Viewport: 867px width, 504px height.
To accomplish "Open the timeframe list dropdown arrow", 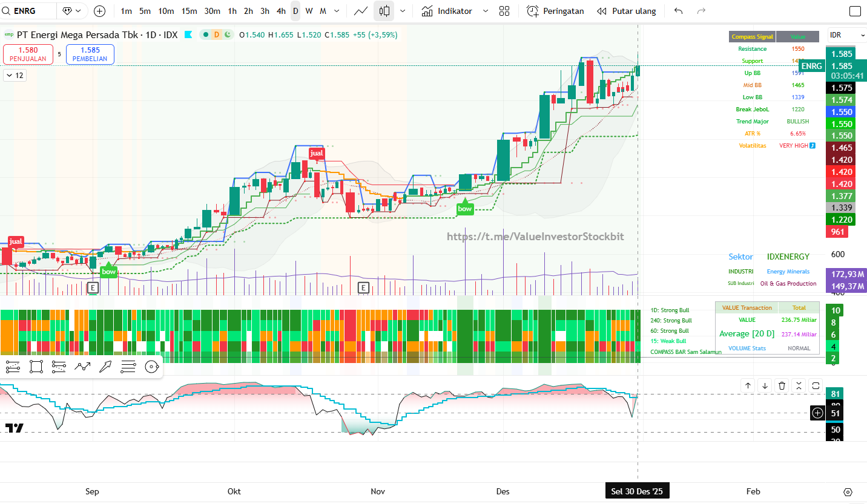I will [x=337, y=11].
